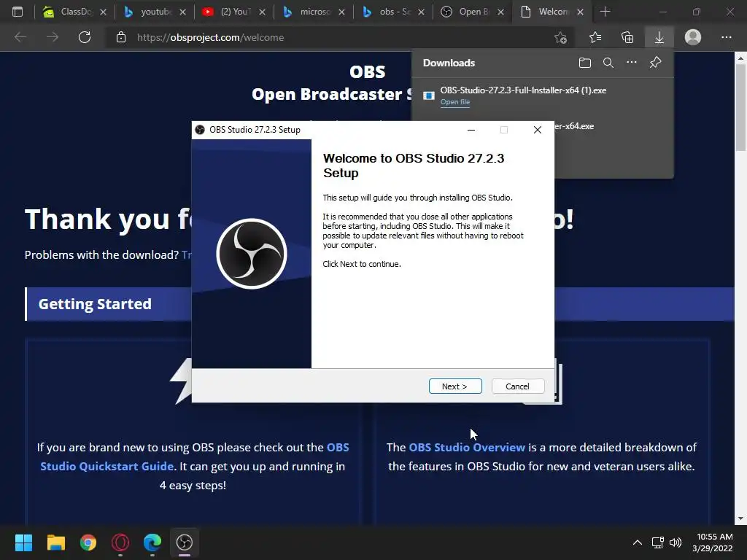747x560 pixels.
Task: Close the ClassDojo tab
Action: pyautogui.click(x=104, y=12)
